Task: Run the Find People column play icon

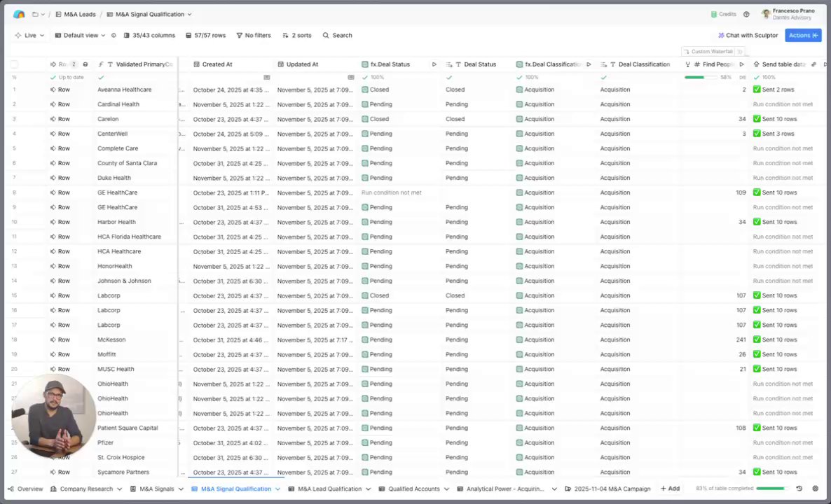Action: [x=741, y=64]
